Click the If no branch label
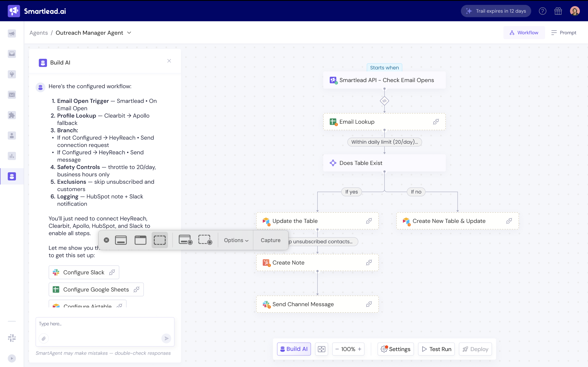This screenshot has width=588, height=367. [416, 192]
